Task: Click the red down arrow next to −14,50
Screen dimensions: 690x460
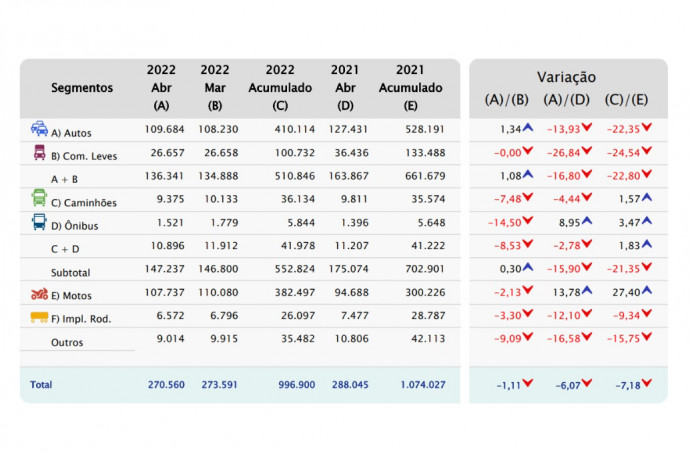Action: [527, 221]
